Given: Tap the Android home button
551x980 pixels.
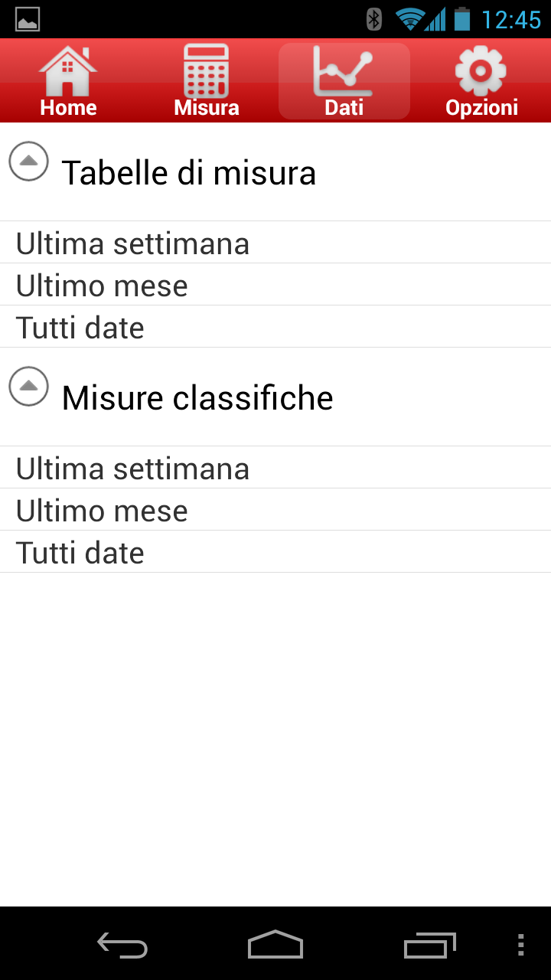Looking at the screenshot, I should coord(275,945).
